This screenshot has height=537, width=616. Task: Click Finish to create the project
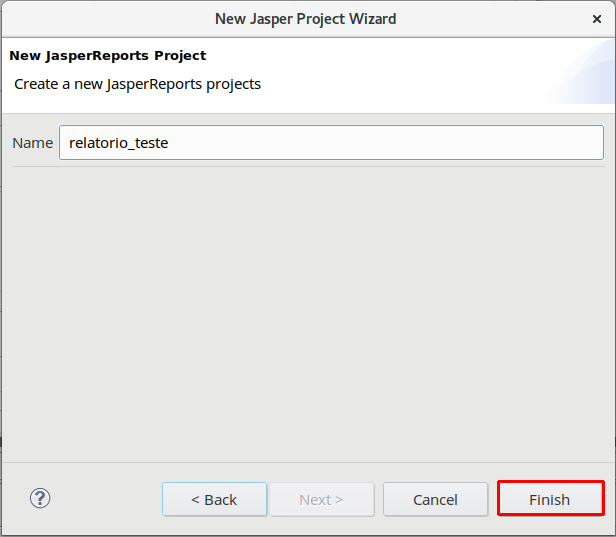(550, 499)
